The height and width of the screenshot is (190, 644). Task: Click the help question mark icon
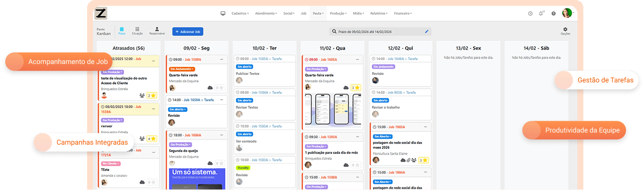pyautogui.click(x=553, y=14)
